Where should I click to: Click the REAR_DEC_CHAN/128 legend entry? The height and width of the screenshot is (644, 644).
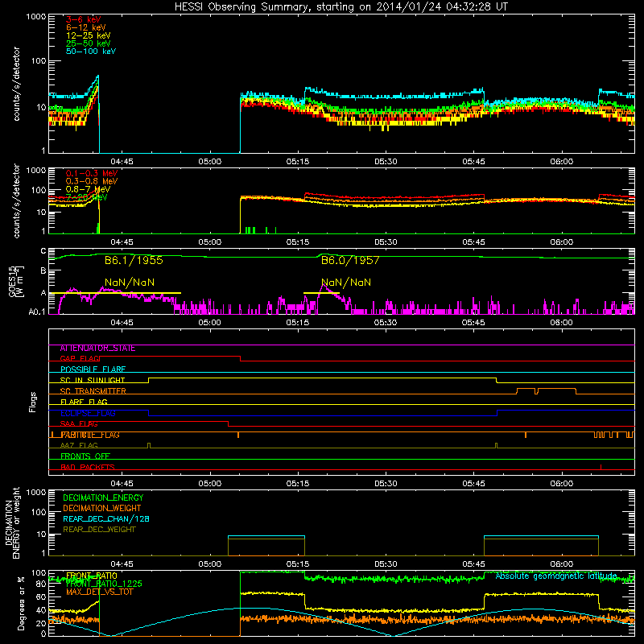[x=106, y=518]
